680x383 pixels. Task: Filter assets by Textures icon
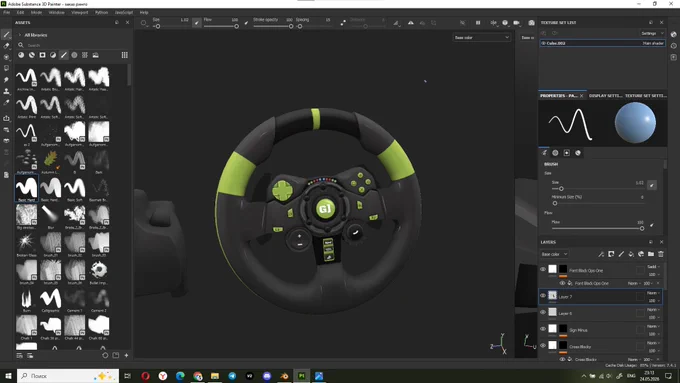coord(85,55)
